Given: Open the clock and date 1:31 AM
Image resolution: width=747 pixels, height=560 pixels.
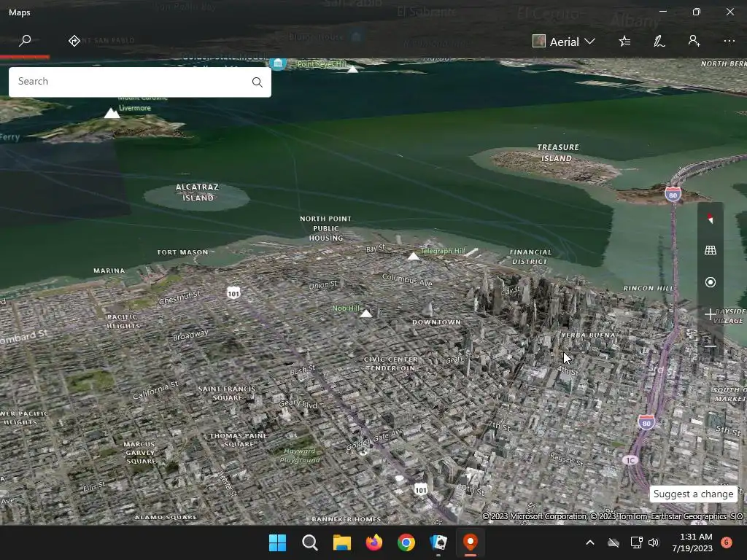Looking at the screenshot, I should coord(692,542).
